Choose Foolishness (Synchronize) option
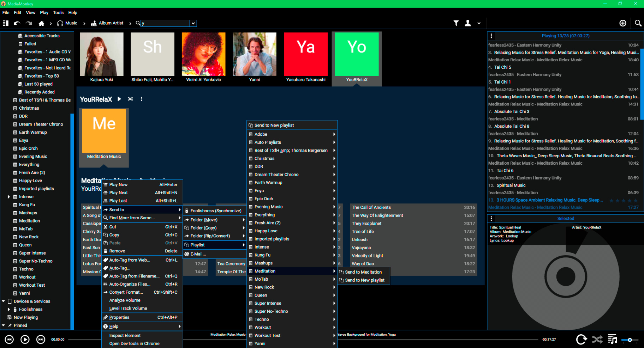The width and height of the screenshot is (644, 348). 215,211
